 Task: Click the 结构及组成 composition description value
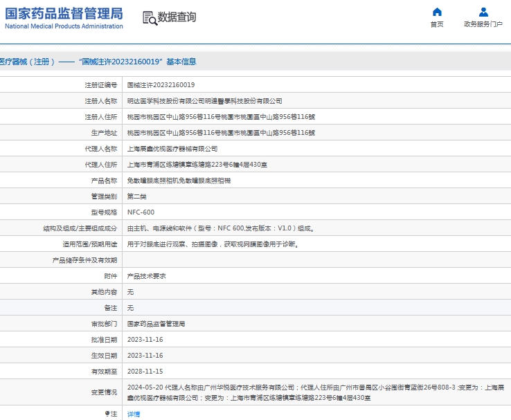pyautogui.click(x=221, y=228)
